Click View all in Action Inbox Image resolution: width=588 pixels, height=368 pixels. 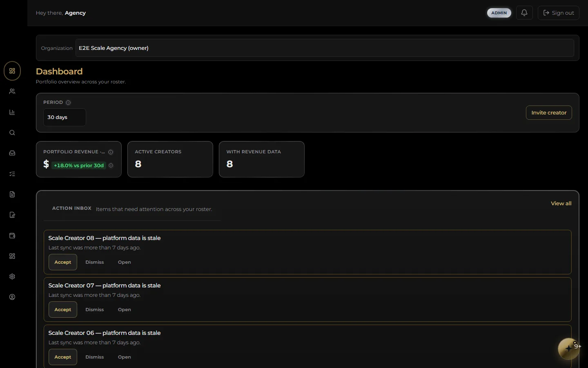point(561,203)
